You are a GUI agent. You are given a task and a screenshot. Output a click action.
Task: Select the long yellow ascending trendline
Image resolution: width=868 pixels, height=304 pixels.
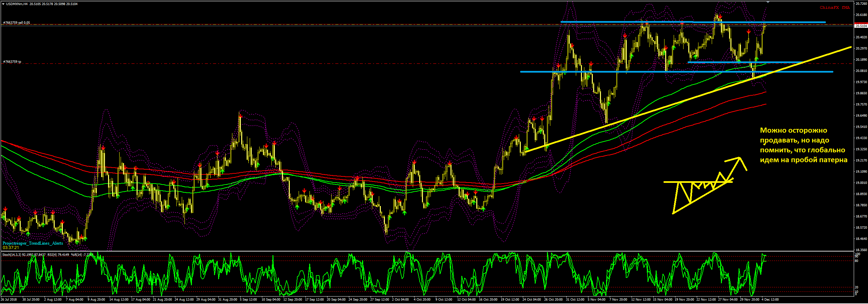point(688,99)
